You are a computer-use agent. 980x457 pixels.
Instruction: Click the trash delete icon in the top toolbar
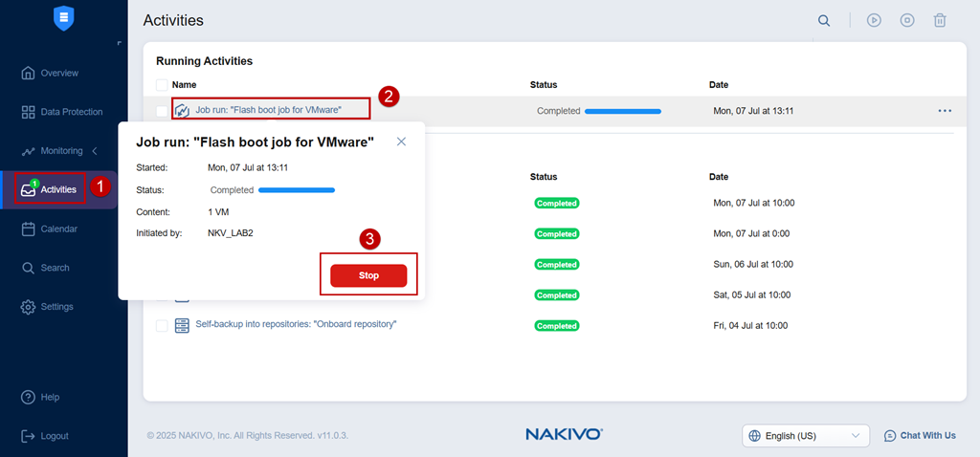pos(940,21)
